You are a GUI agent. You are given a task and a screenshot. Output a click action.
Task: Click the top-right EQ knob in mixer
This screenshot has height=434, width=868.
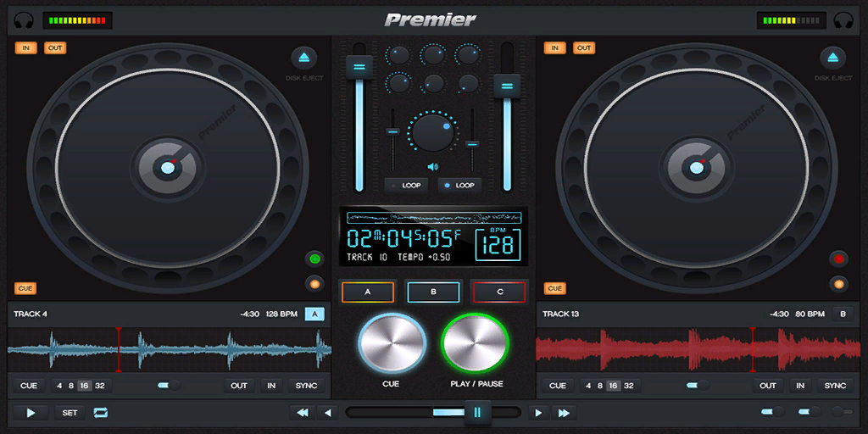468,55
